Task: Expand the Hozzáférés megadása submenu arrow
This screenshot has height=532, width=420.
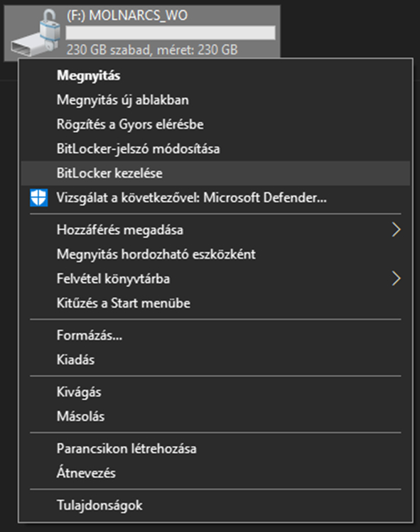Action: click(396, 229)
